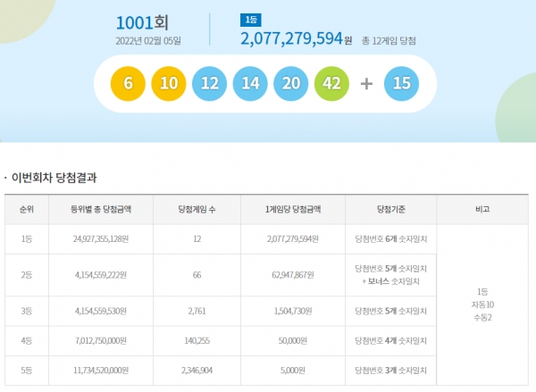Click the total amount 11,734,520,000원

pyautogui.click(x=101, y=371)
